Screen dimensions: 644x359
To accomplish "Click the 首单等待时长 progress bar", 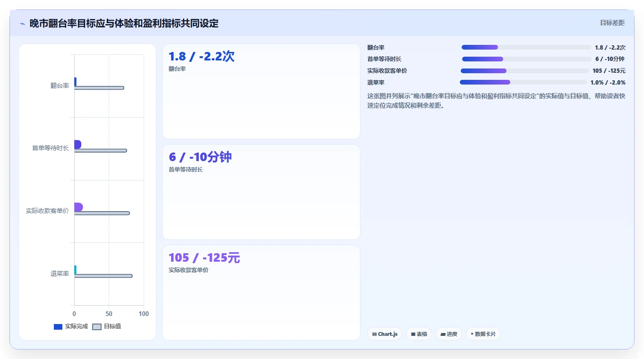I will pyautogui.click(x=526, y=59).
